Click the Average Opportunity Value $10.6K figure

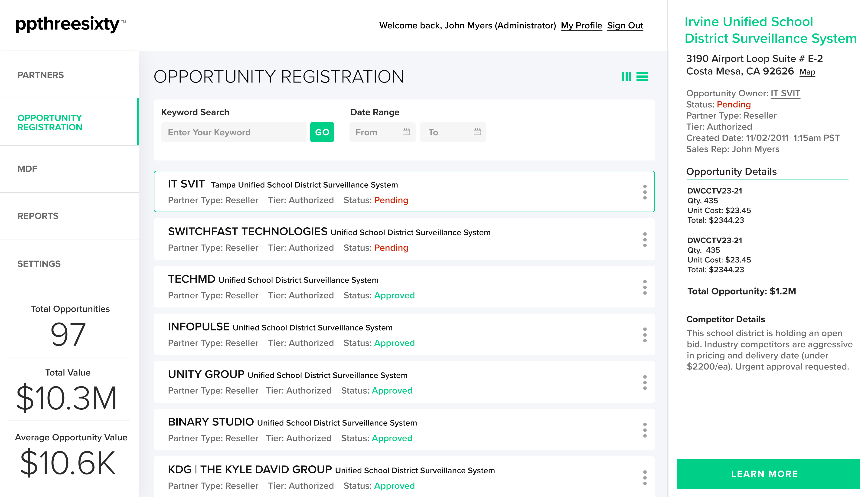(x=68, y=463)
